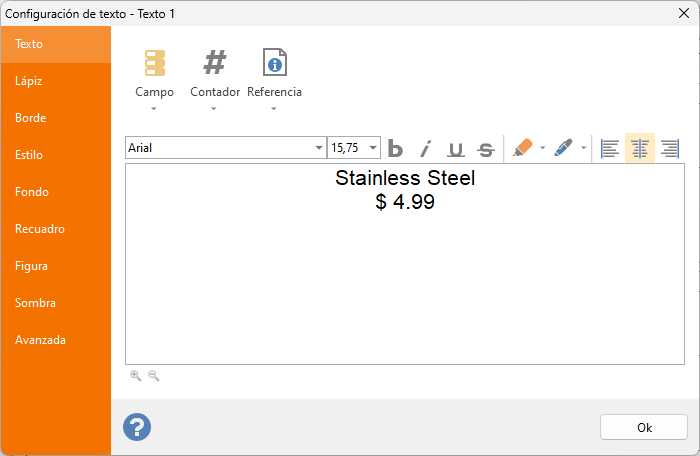Confirm with the Ok button
The height and width of the screenshot is (456, 700).
(x=644, y=427)
